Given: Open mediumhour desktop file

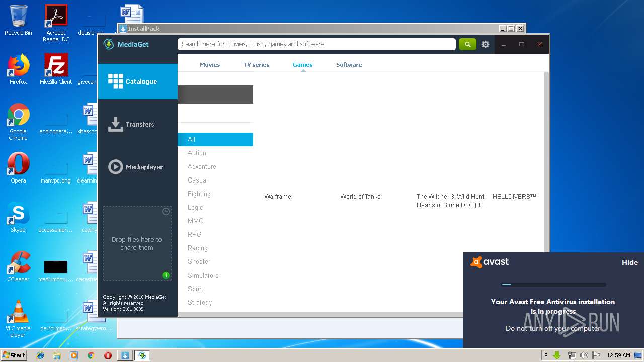Looking at the screenshot, I should (x=56, y=269).
